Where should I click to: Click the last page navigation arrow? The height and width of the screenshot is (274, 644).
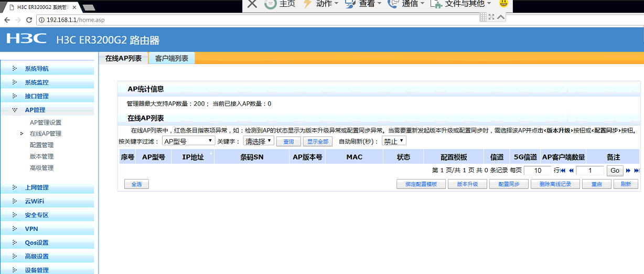point(637,171)
